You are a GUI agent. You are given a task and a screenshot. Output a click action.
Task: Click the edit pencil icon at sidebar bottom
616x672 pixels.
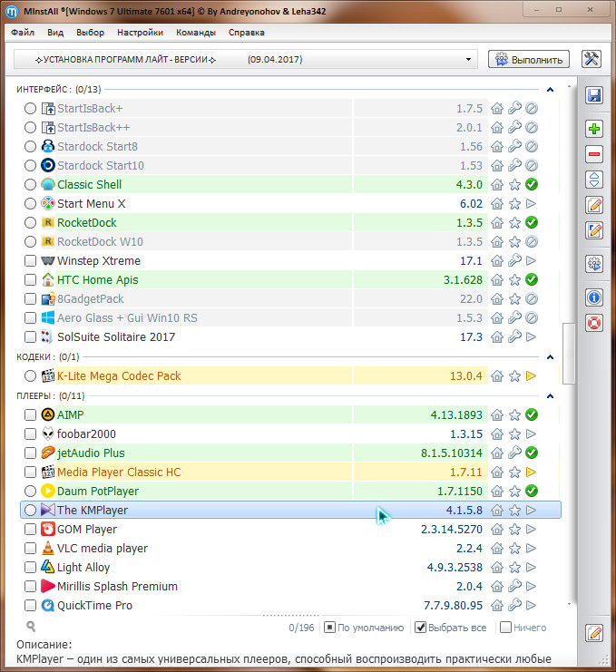coord(594,633)
